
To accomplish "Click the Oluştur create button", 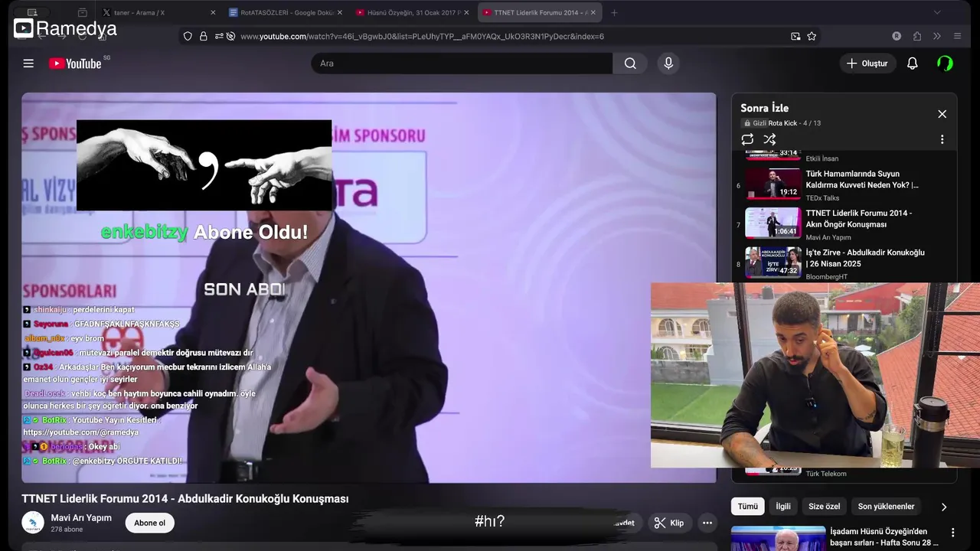I will point(867,64).
